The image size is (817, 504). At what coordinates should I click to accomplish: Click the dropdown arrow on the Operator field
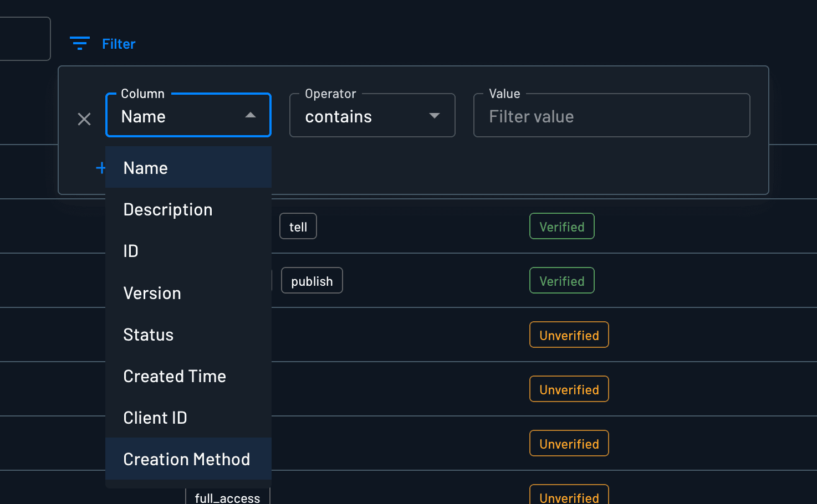point(435,116)
